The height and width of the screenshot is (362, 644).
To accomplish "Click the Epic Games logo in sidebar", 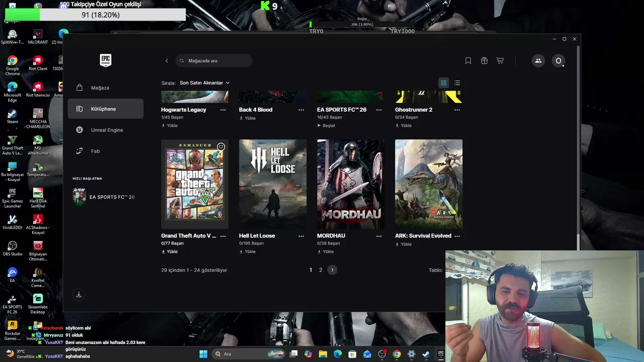I will point(106,60).
